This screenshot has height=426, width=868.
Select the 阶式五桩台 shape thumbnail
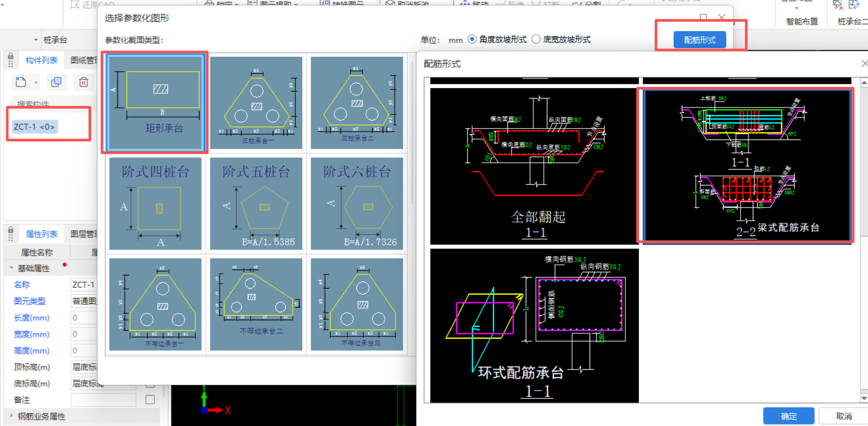[x=256, y=203]
